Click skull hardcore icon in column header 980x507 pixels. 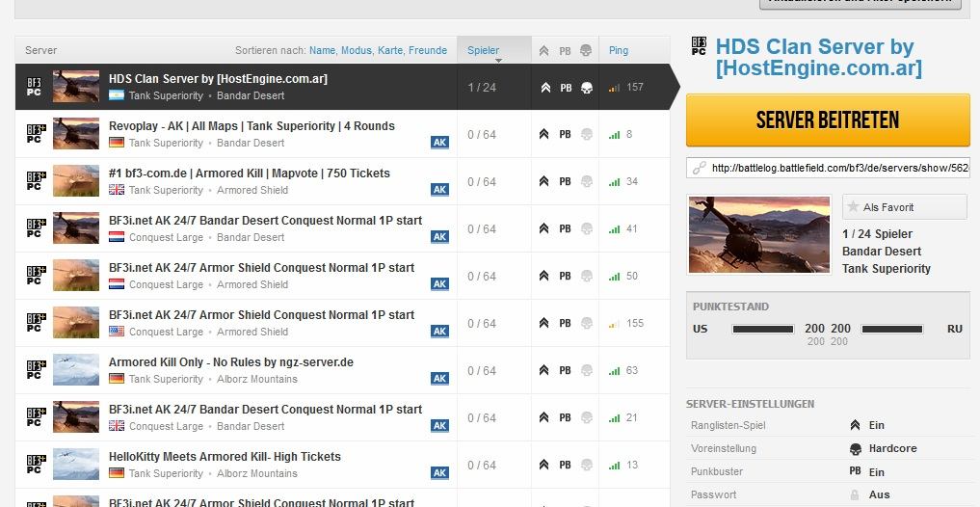[586, 51]
